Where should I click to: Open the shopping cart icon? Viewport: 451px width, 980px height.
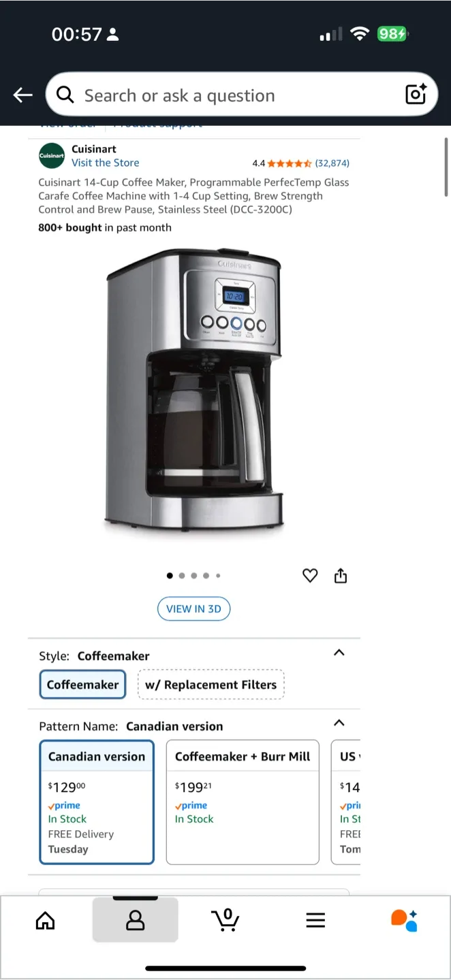click(x=226, y=920)
